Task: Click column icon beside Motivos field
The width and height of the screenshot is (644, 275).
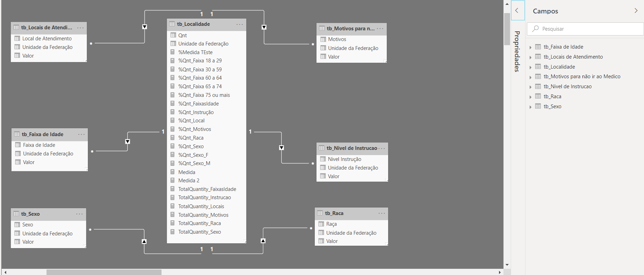Action: 323,39
